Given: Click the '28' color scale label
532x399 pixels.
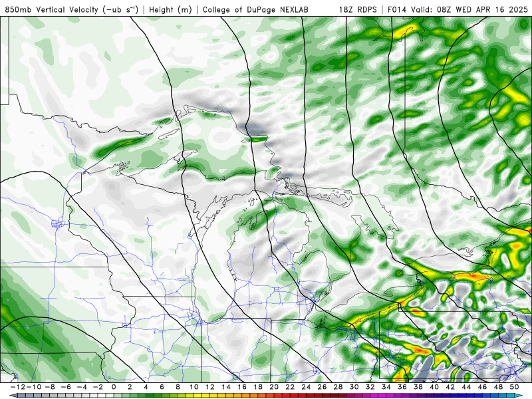Looking at the screenshot, I should tap(338, 387).
